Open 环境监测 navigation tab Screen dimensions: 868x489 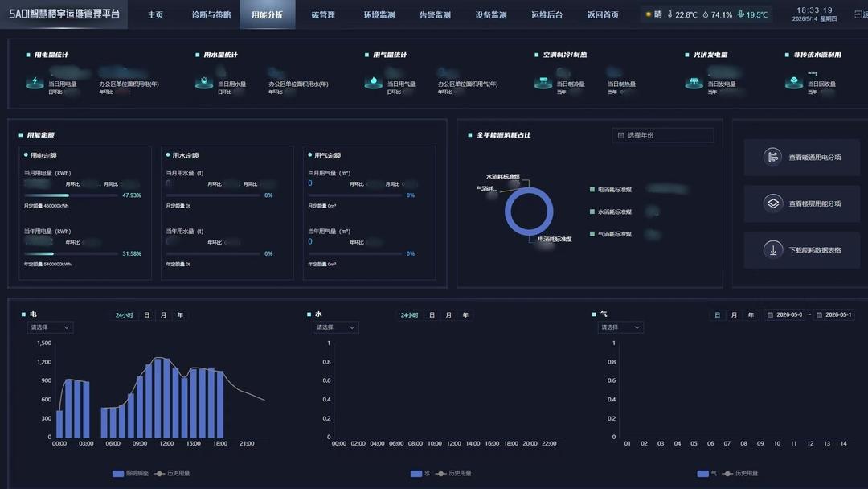pyautogui.click(x=379, y=14)
